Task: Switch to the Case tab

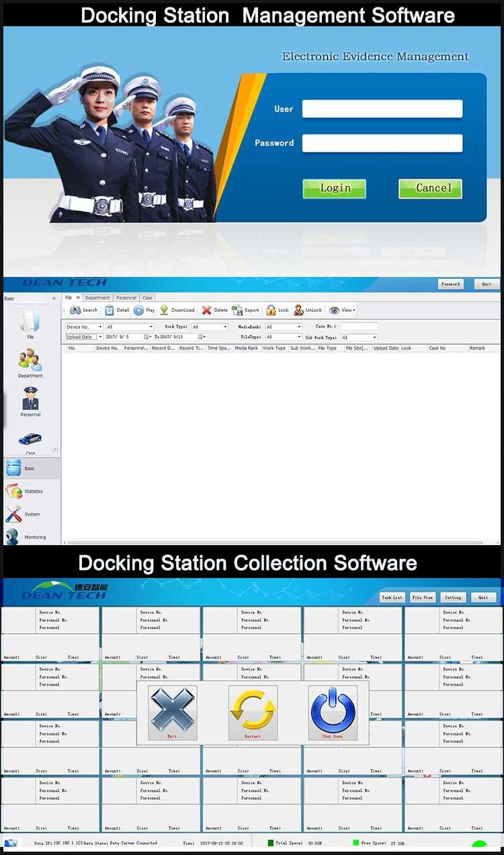Action: pyautogui.click(x=146, y=298)
